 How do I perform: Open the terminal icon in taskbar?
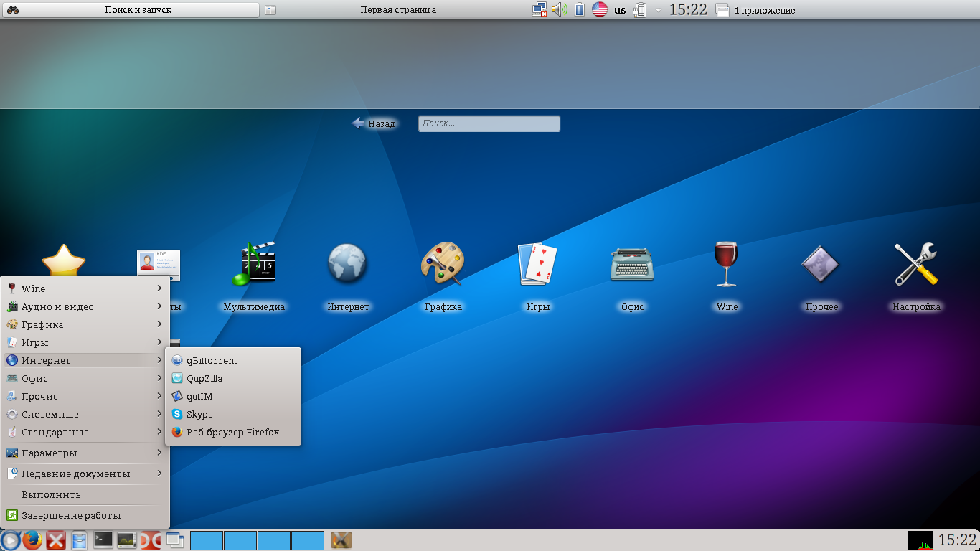(103, 540)
